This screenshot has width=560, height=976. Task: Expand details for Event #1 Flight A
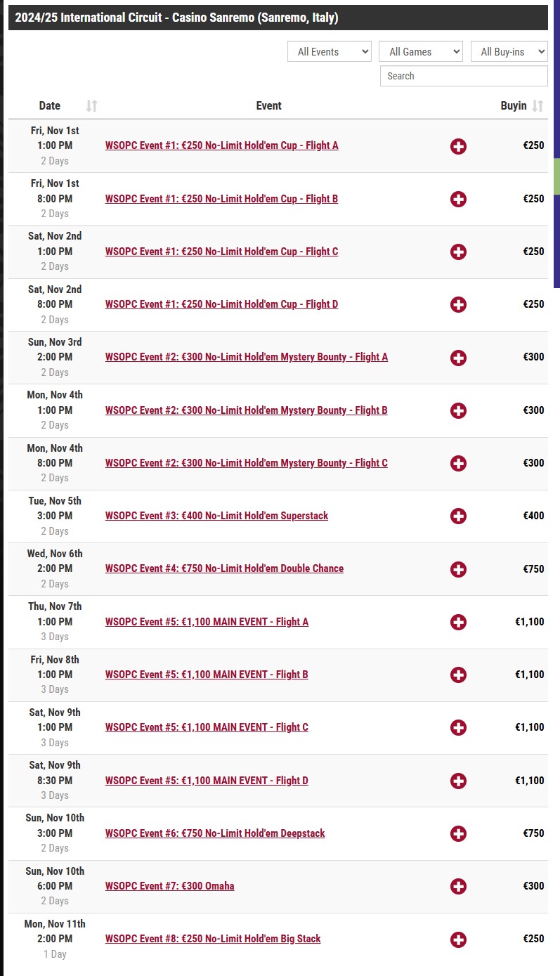458,146
